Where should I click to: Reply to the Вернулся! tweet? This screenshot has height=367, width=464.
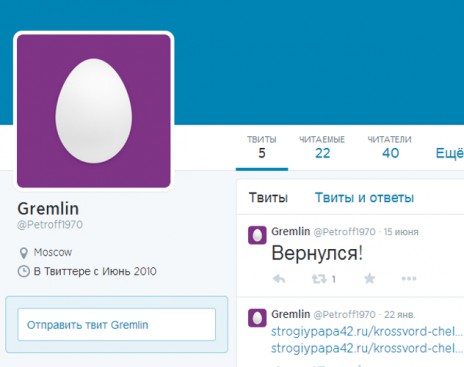click(x=279, y=279)
